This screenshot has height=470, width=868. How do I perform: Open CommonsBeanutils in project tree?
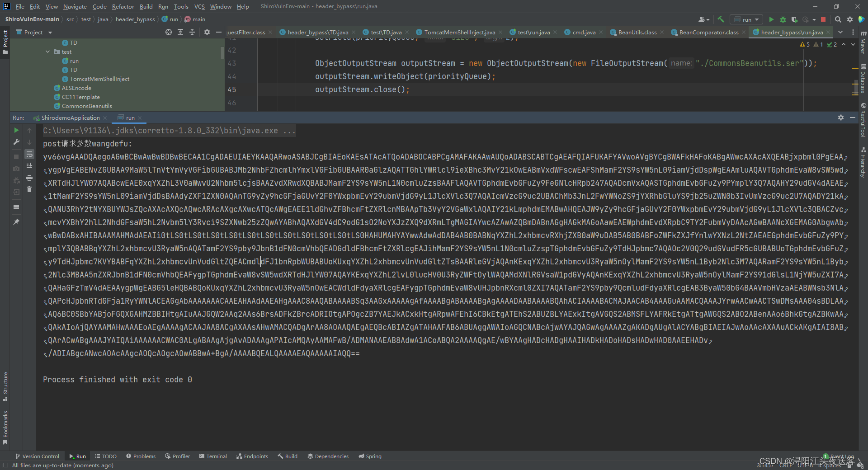(87, 106)
